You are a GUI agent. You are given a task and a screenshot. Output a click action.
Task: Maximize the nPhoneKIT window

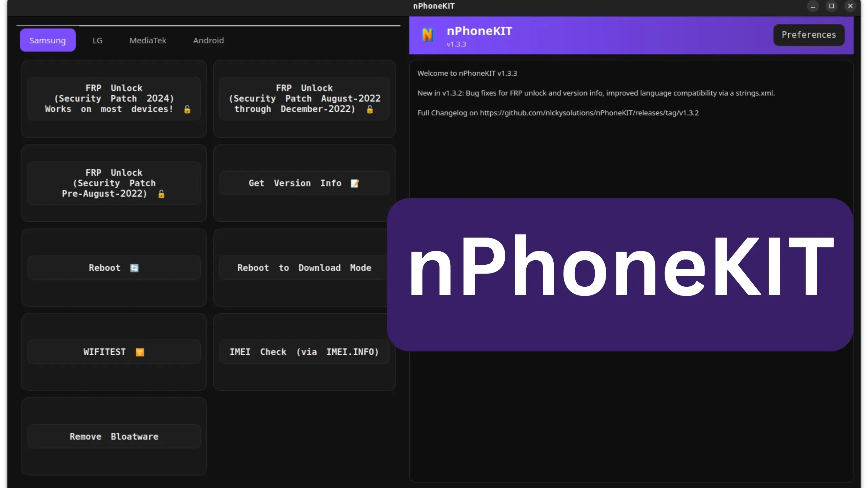click(x=831, y=6)
